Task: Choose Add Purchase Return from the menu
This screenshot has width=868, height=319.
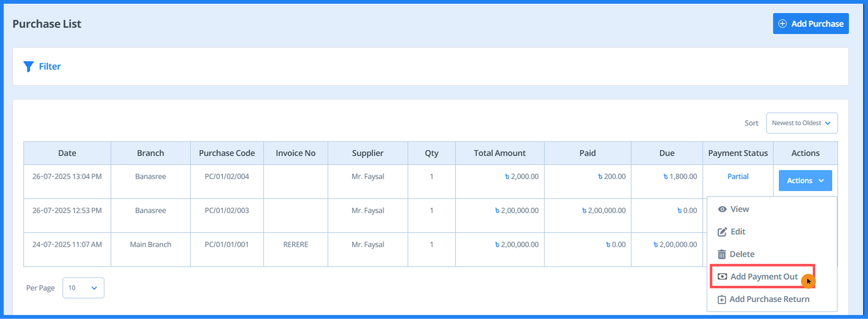Action: [769, 299]
